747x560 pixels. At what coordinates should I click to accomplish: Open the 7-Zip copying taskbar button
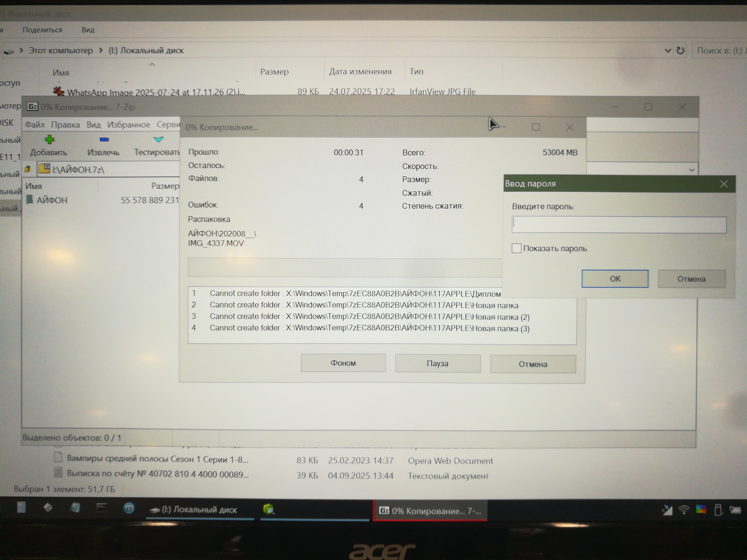[430, 511]
